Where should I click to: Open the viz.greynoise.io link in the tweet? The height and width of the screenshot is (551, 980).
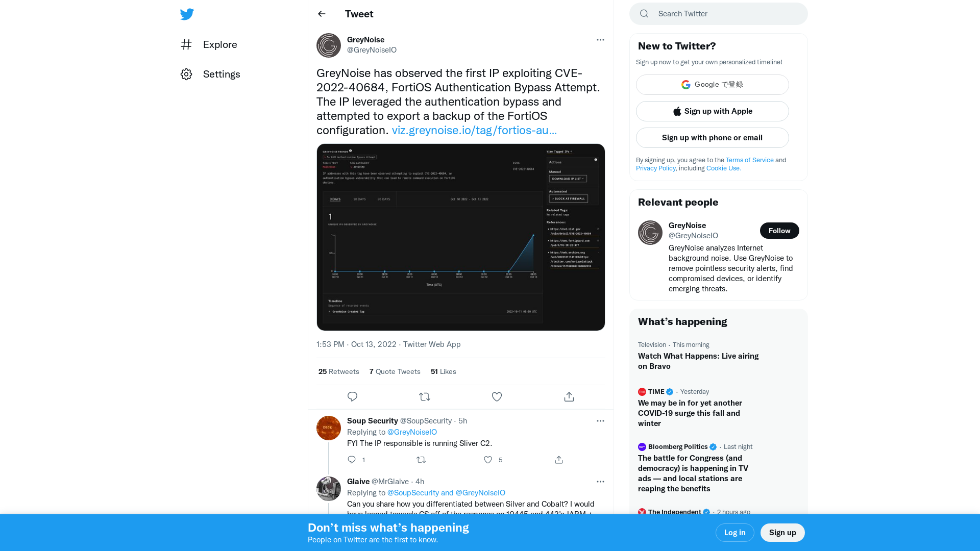click(x=474, y=131)
